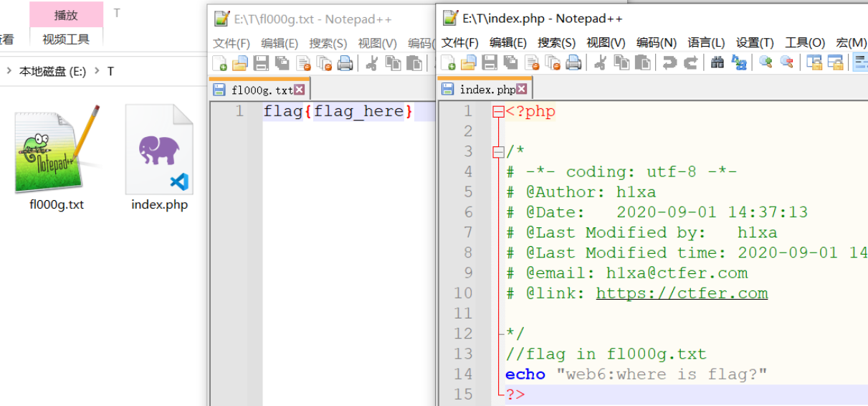Collapse the comment block fold marker on line 3

(x=498, y=151)
